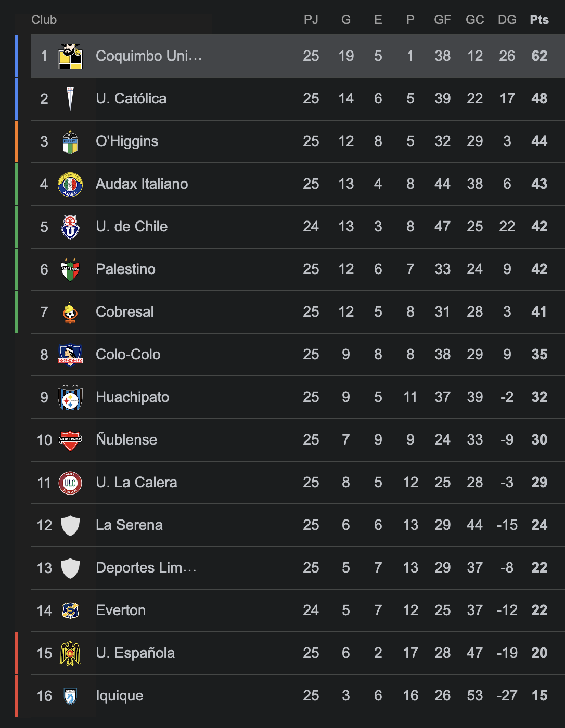Click the O'Higgins team badge
The width and height of the screenshot is (565, 728).
70,141
